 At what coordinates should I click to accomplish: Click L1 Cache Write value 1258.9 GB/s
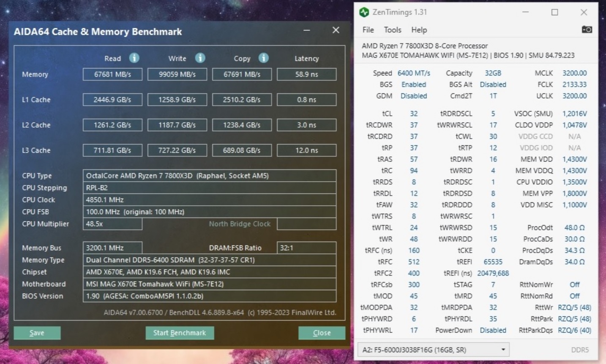click(x=177, y=100)
